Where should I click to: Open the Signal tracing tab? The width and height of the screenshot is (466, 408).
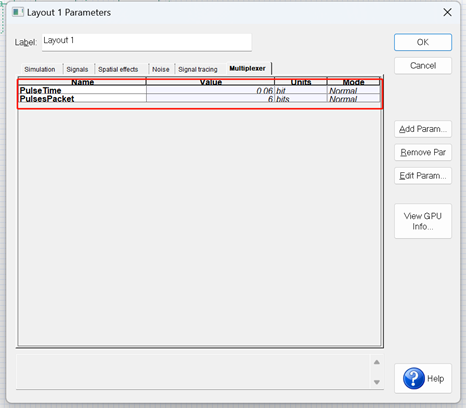(198, 69)
